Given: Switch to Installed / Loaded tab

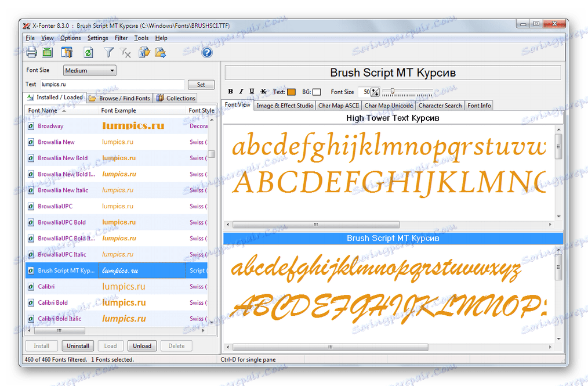Looking at the screenshot, I should pos(55,98).
